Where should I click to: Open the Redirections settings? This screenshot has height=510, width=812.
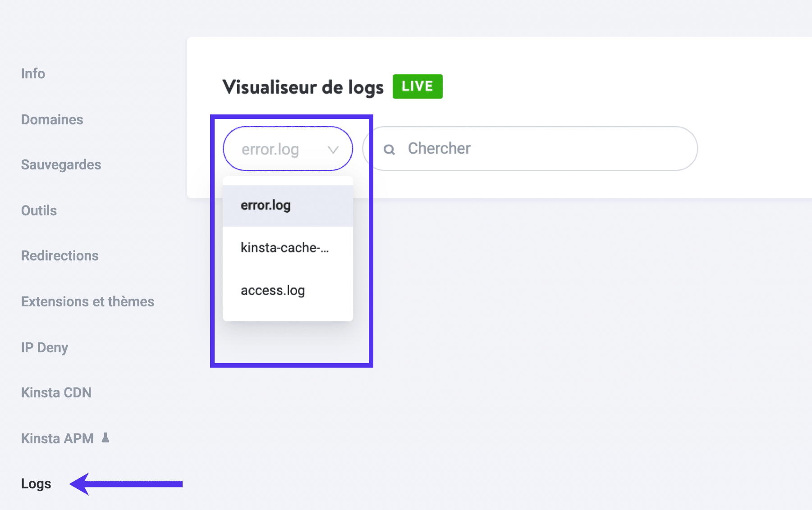tap(60, 255)
